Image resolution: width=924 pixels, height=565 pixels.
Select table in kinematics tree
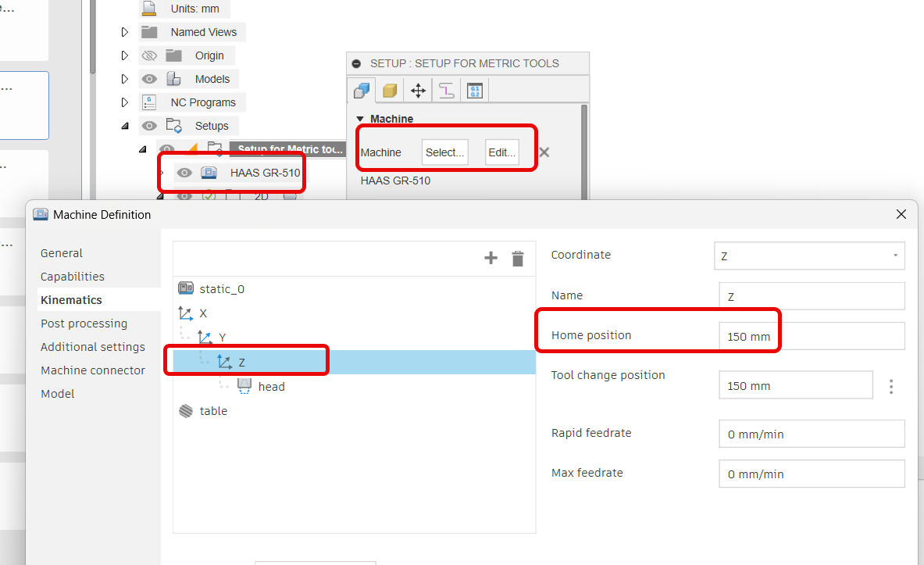point(213,411)
